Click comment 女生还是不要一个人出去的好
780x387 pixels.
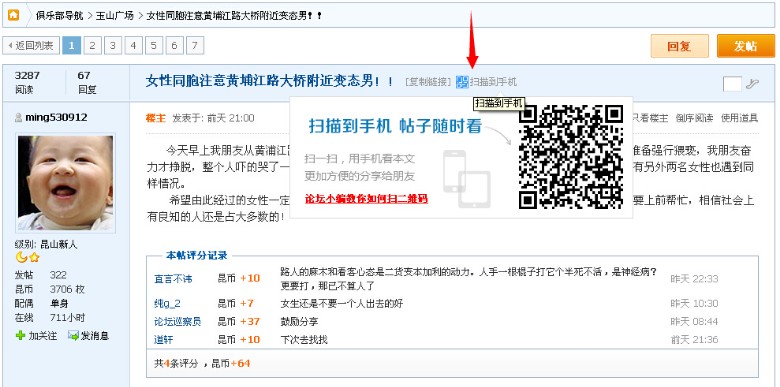[342, 303]
